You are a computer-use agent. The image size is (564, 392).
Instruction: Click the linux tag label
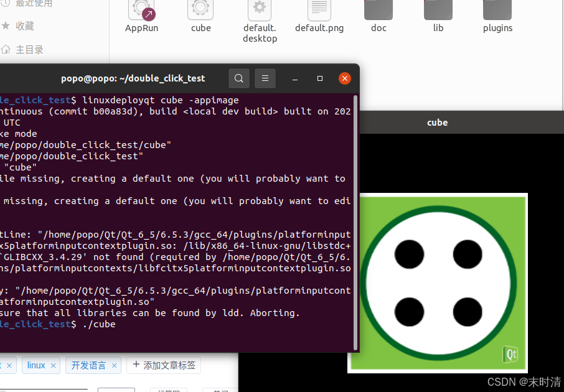tap(36, 365)
